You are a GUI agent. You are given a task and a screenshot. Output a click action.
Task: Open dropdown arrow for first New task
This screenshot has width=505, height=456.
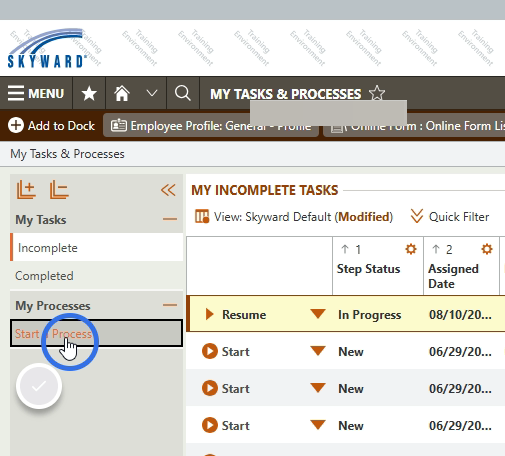(x=318, y=351)
